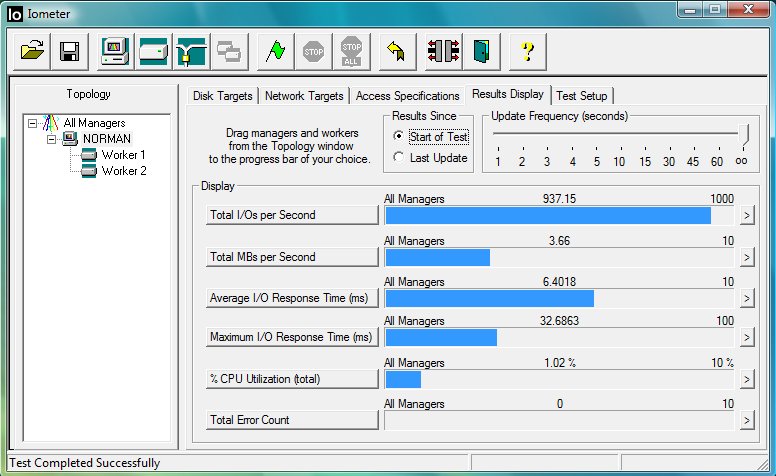The height and width of the screenshot is (476, 776).
Task: Open test configuration file icon
Action: (x=32, y=51)
